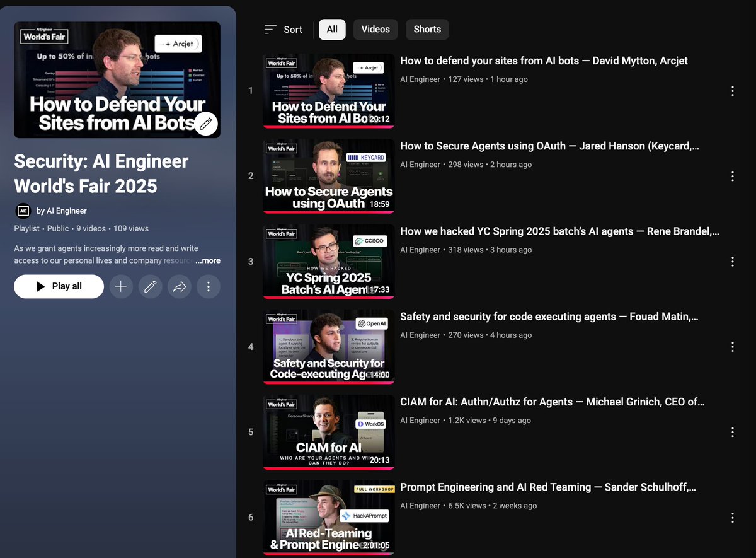Click the 20:12 duration badge

click(x=380, y=119)
